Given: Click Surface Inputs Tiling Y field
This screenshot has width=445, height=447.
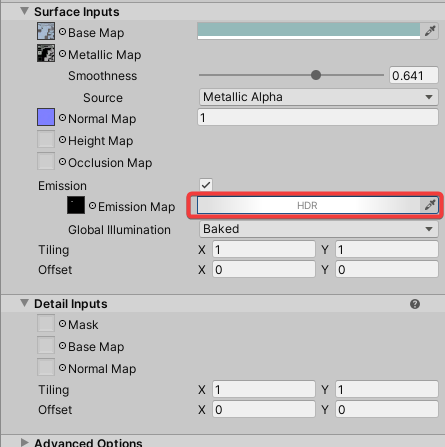Looking at the screenshot, I should [x=387, y=249].
